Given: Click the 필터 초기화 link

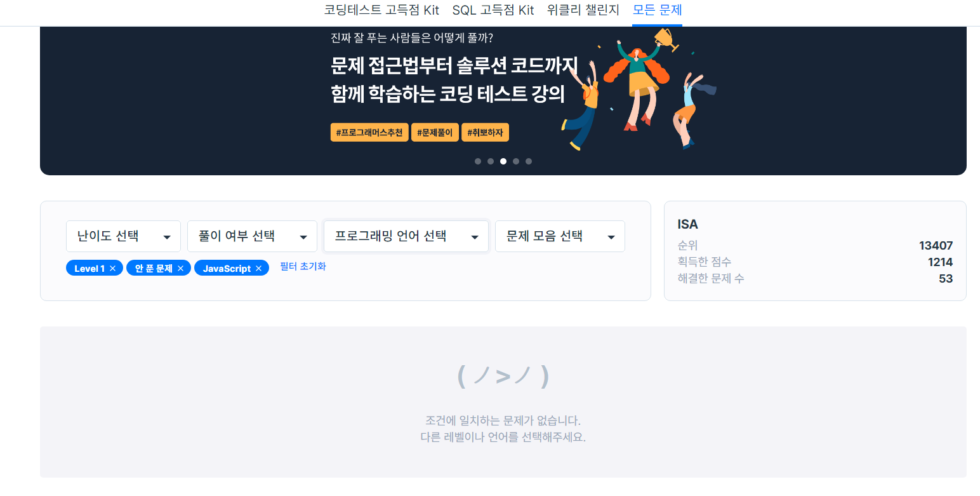Looking at the screenshot, I should pyautogui.click(x=303, y=267).
